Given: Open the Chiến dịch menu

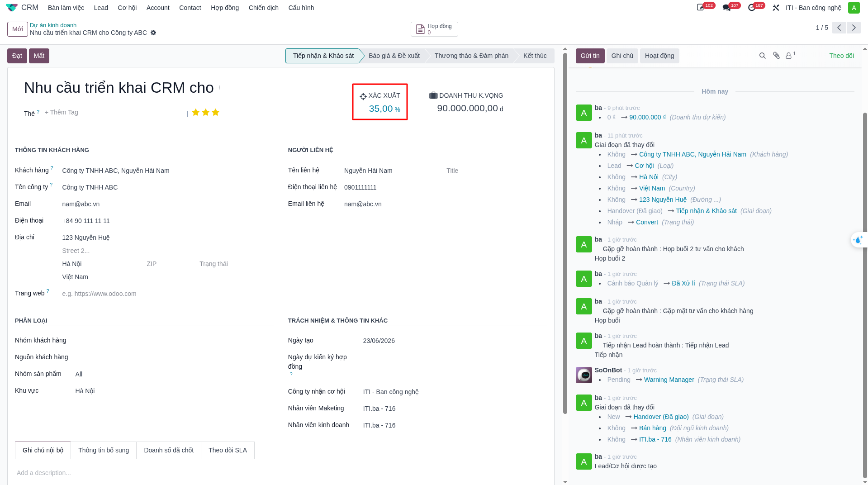Looking at the screenshot, I should point(263,8).
